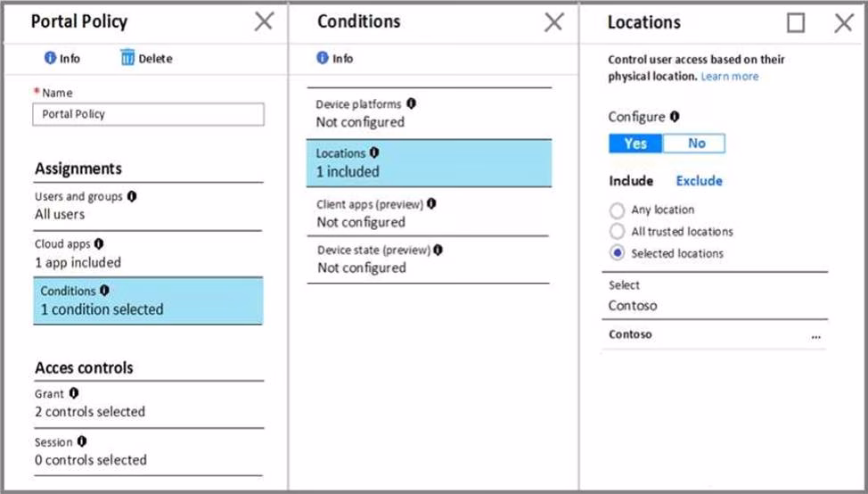Click the Info icon in Portal Policy pane
868x494 pixels.
(51, 59)
